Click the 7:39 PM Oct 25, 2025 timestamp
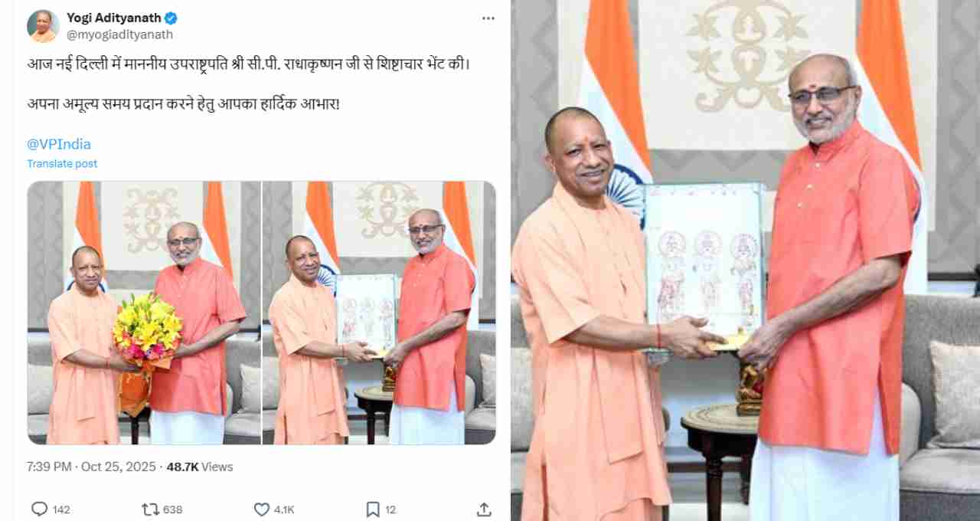980x521 pixels. click(91, 467)
